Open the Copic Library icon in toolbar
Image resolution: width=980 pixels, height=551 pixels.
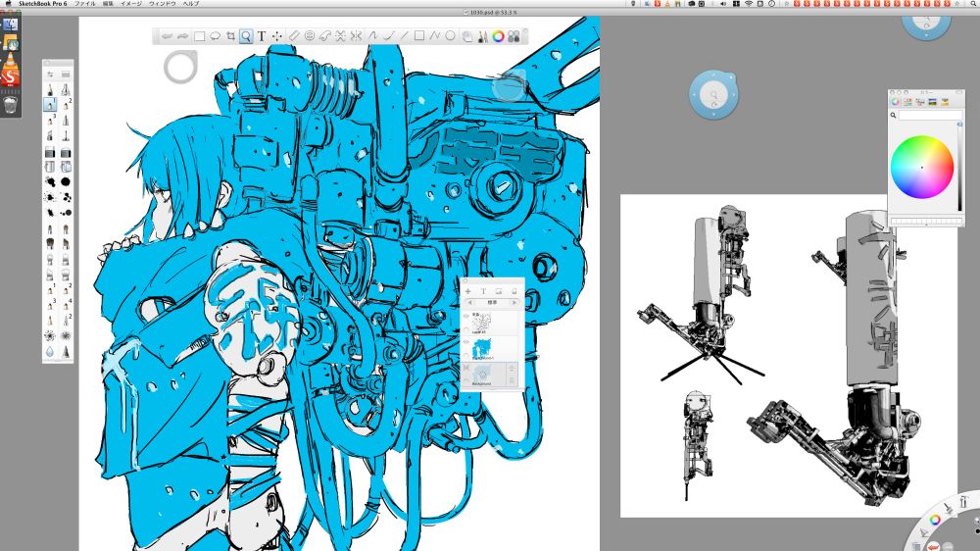point(514,37)
